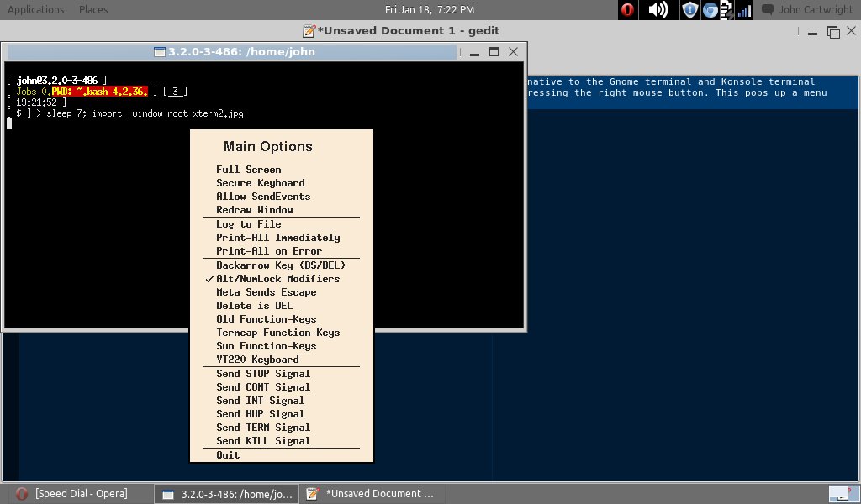The image size is (861, 504).
Task: Minimize the xterm window
Action: click(x=475, y=53)
